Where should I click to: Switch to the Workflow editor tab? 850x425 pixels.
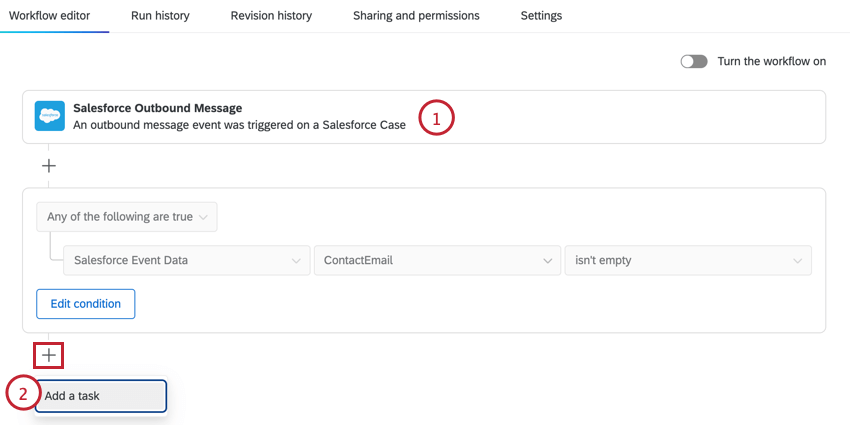pos(54,16)
